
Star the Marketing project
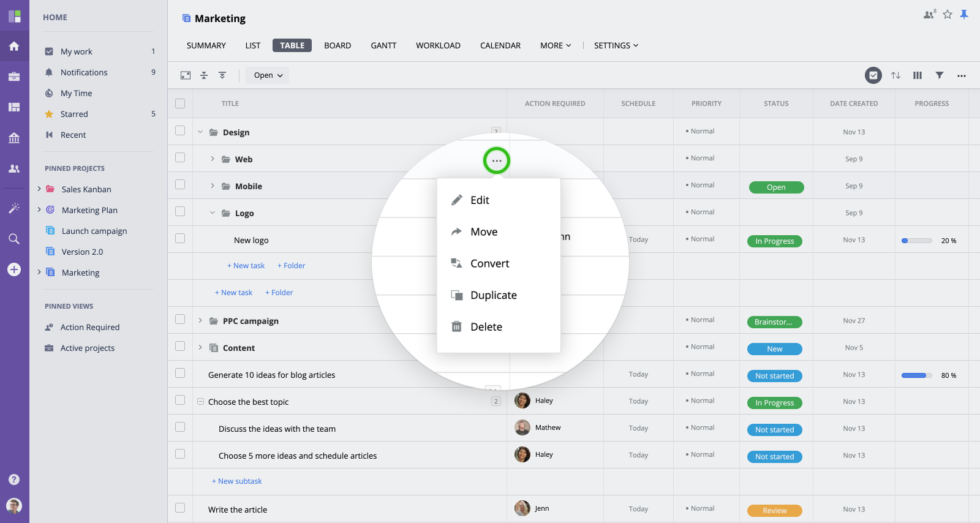tap(948, 15)
